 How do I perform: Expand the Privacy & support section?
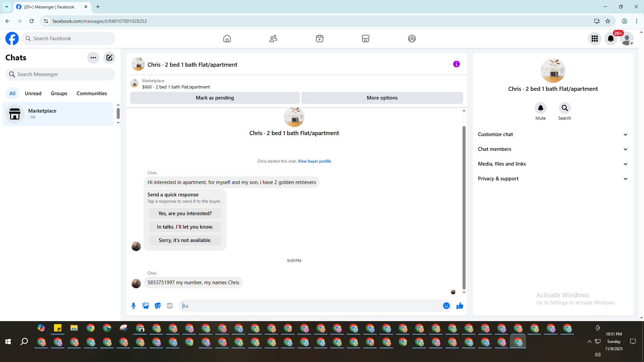pos(553,179)
